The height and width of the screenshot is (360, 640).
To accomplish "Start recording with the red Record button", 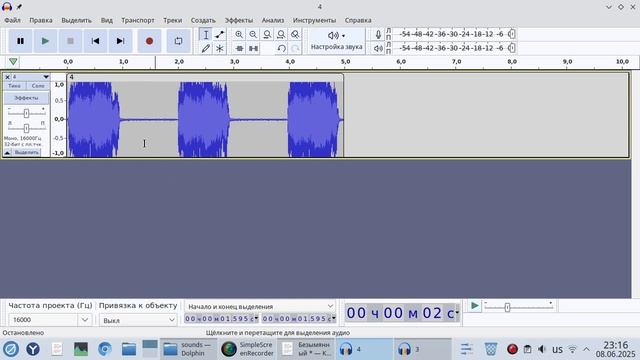I will 149,41.
